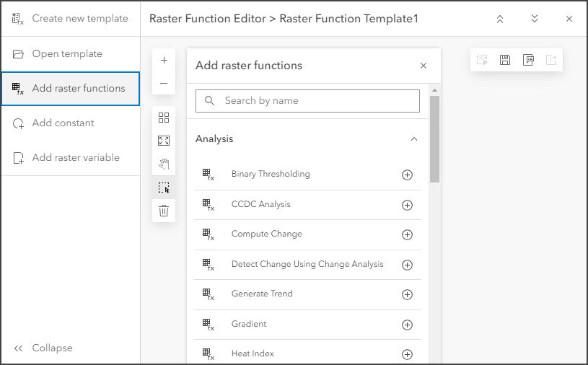588x365 pixels.
Task: Add Detect Change Using Change Analysis
Action: pyautogui.click(x=407, y=265)
